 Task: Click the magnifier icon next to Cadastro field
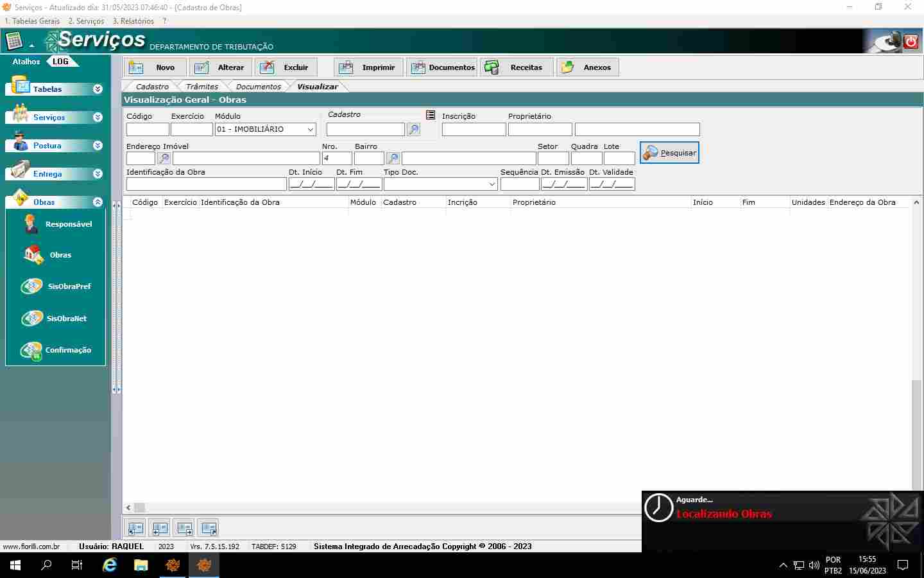pos(414,130)
